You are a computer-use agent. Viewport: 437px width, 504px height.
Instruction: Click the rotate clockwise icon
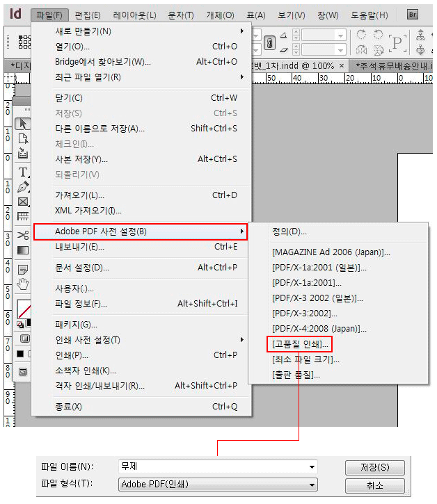tap(361, 35)
